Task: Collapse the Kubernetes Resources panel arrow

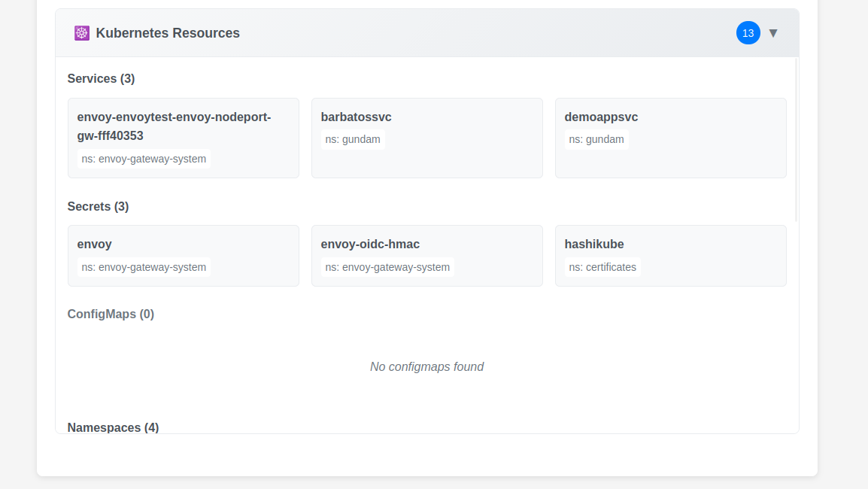Action: 772,33
